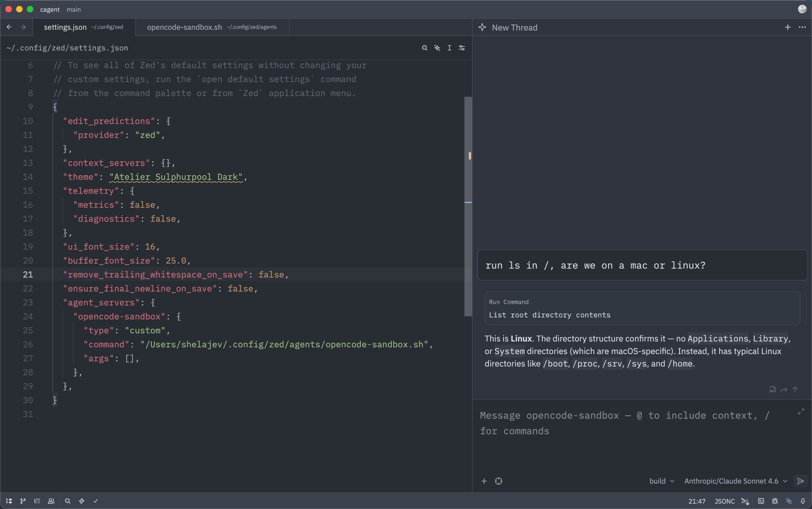Go forward in editor navigation history
Viewport: 812px width, 509px height.
(23, 27)
